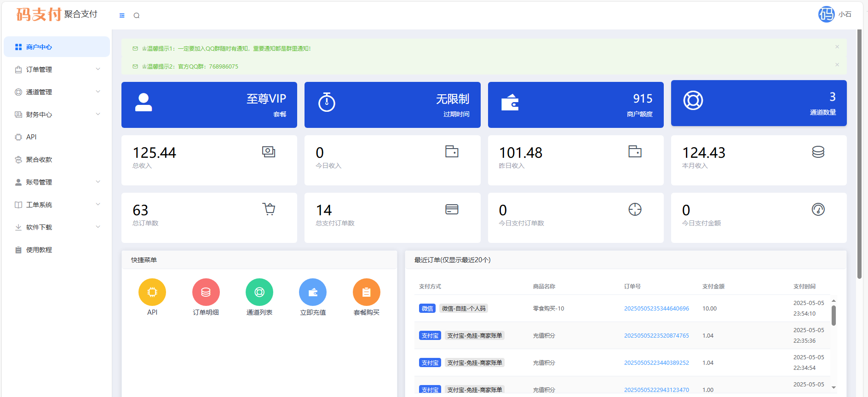Open the search magnifier icon in header
The width and height of the screenshot is (868, 397).
pos(137,16)
